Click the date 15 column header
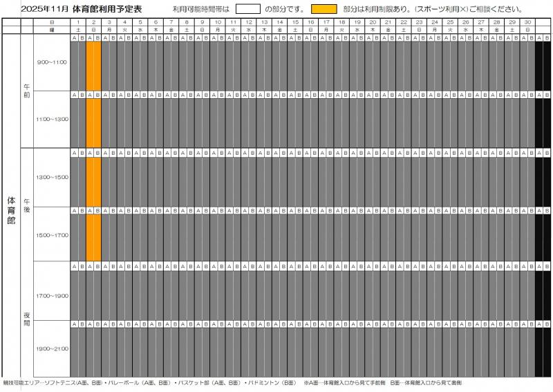 click(294, 23)
